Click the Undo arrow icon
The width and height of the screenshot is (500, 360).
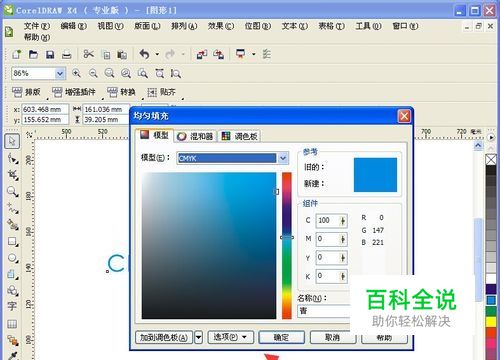click(144, 54)
